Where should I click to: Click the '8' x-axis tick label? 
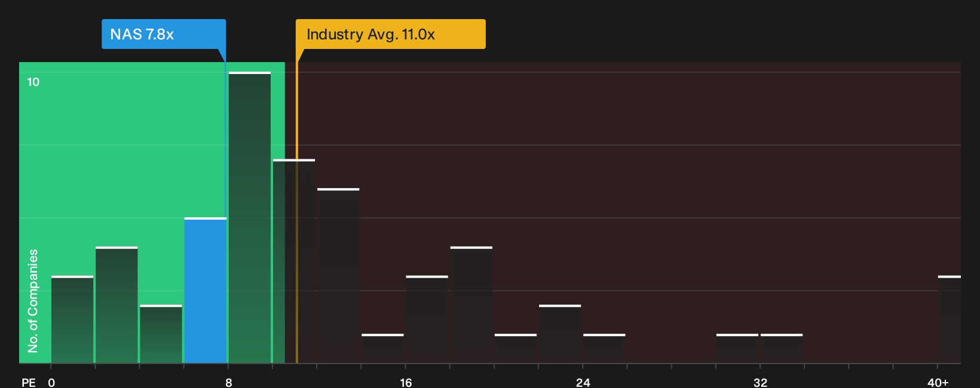(x=229, y=383)
